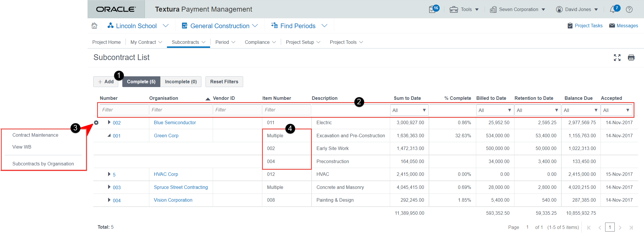Screen dimensions: 644x251
Task: Expand subcontract row 002
Action: 109,122
